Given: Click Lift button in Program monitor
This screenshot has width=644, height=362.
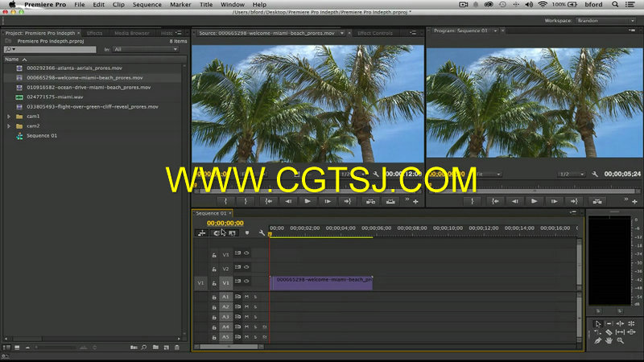Looking at the screenshot, I should pos(597,201).
